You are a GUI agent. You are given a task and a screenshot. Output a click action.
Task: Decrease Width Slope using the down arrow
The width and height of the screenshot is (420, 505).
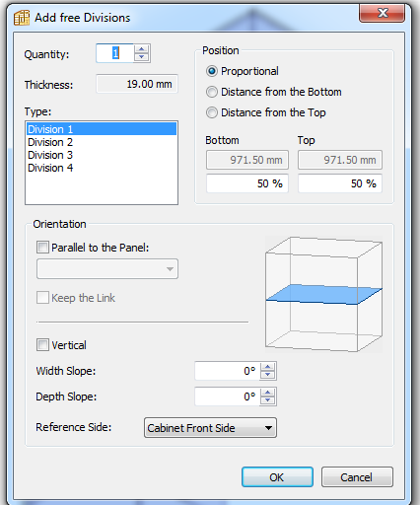click(268, 375)
